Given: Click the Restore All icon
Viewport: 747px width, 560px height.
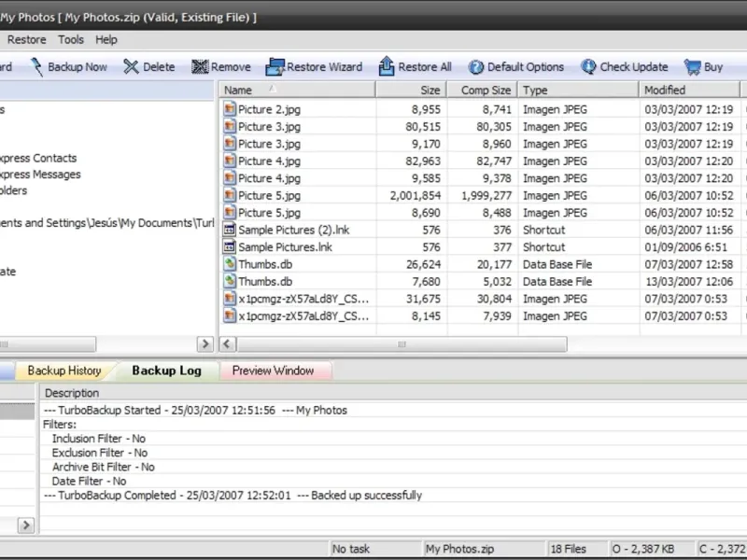Looking at the screenshot, I should tap(387, 66).
